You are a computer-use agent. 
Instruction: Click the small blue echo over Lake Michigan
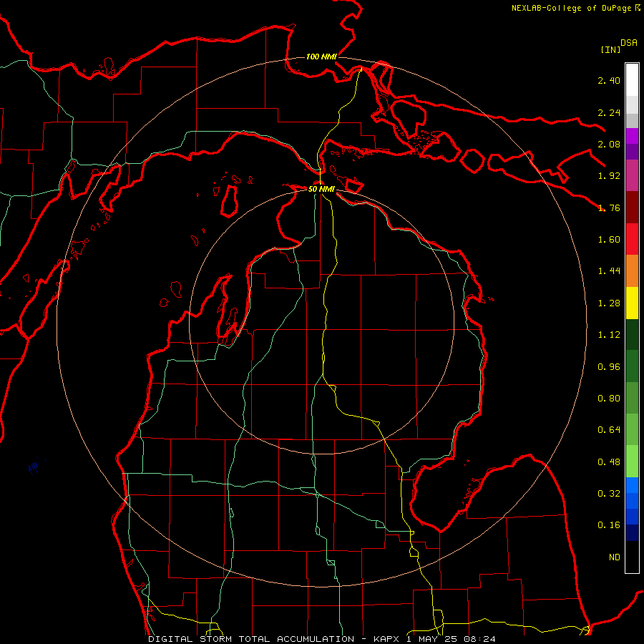[x=35, y=466]
